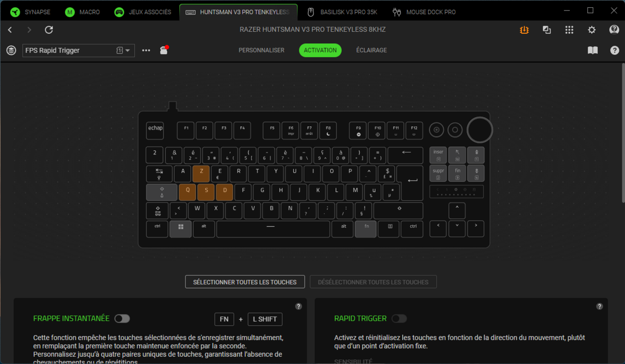Select the F12 key
The image size is (625, 364).
(414, 131)
